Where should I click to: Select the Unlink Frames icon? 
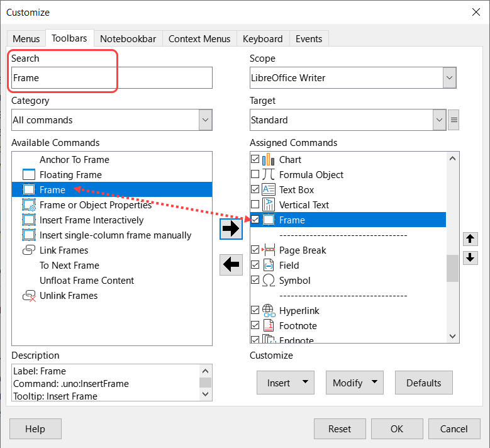coord(29,296)
